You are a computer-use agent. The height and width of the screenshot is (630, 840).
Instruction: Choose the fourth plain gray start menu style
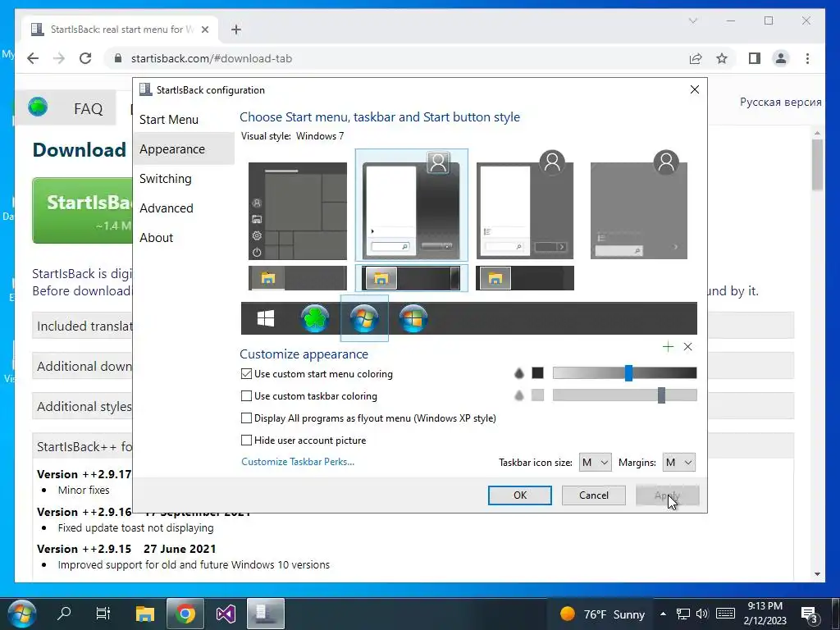pyautogui.click(x=638, y=205)
